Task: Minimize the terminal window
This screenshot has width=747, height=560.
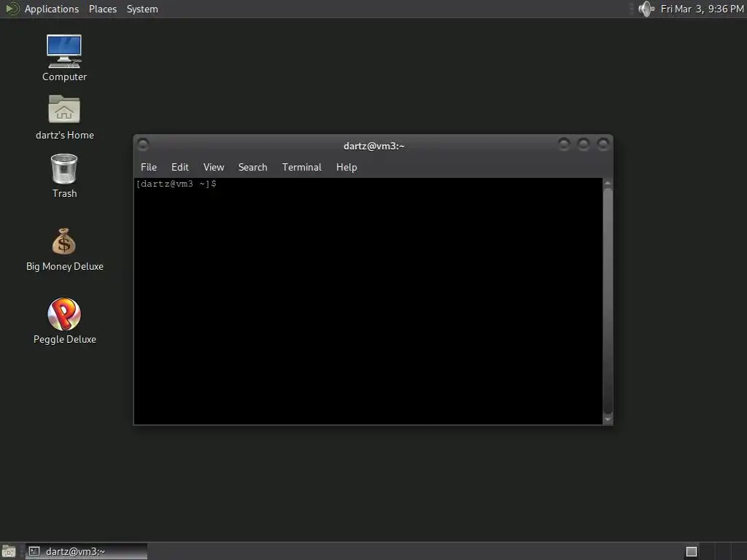Action: [x=564, y=144]
